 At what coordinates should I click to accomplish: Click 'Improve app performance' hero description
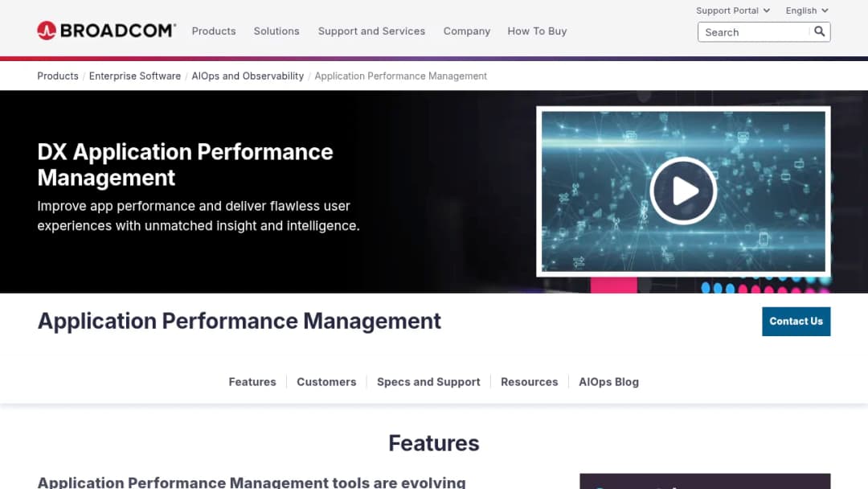coord(199,216)
